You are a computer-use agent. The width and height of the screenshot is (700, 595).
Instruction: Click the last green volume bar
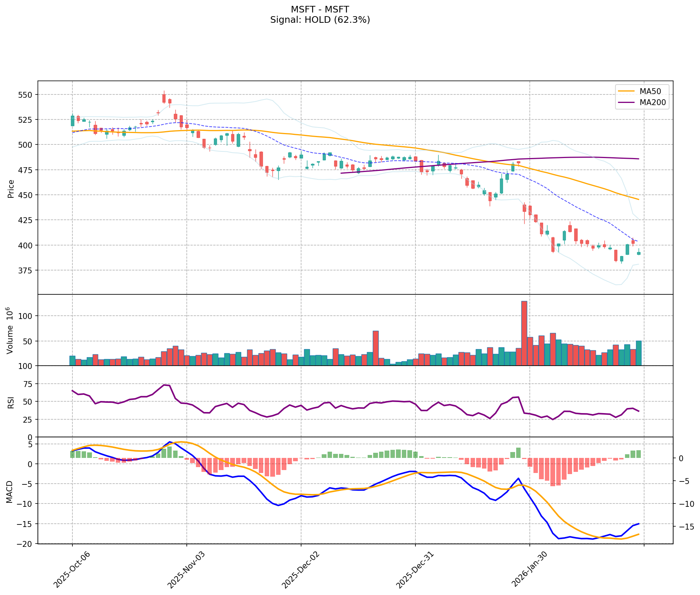[639, 353]
